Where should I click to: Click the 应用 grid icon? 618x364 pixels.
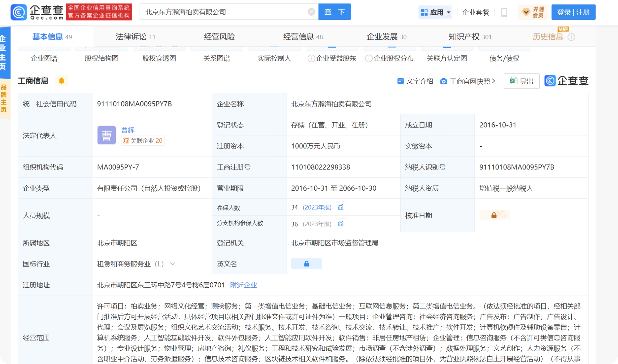click(x=424, y=12)
